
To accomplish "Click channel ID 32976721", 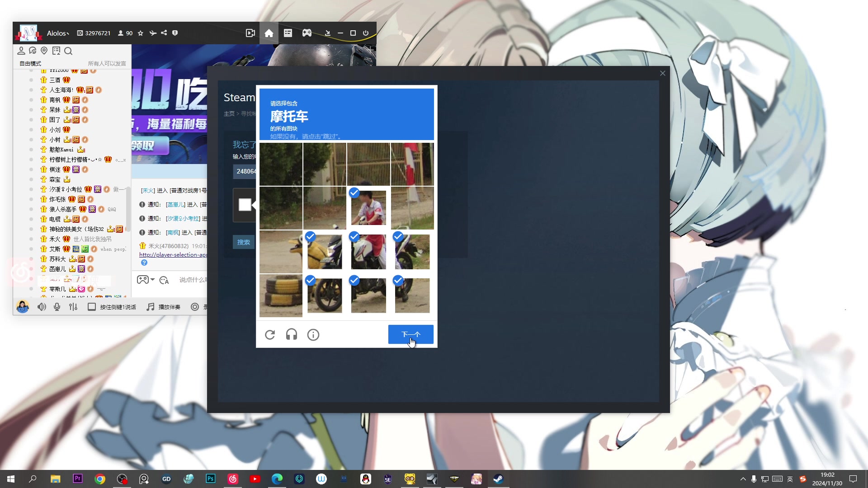I will point(94,33).
